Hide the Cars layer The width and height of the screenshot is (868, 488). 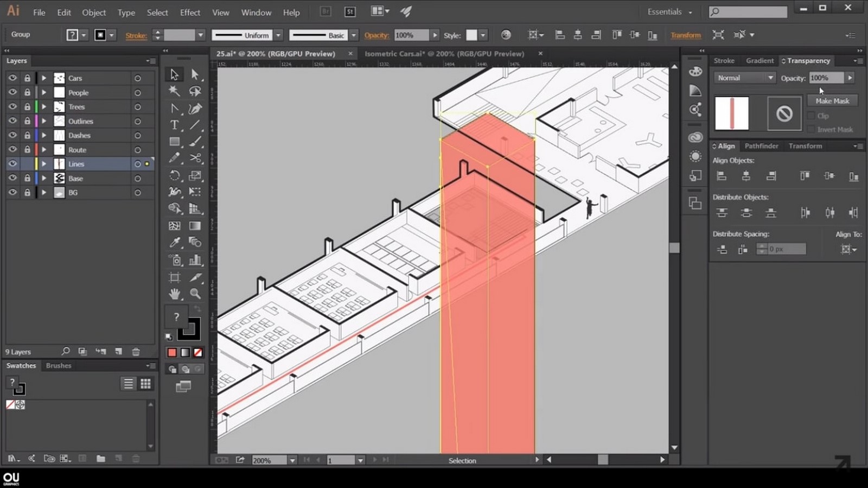(x=12, y=78)
